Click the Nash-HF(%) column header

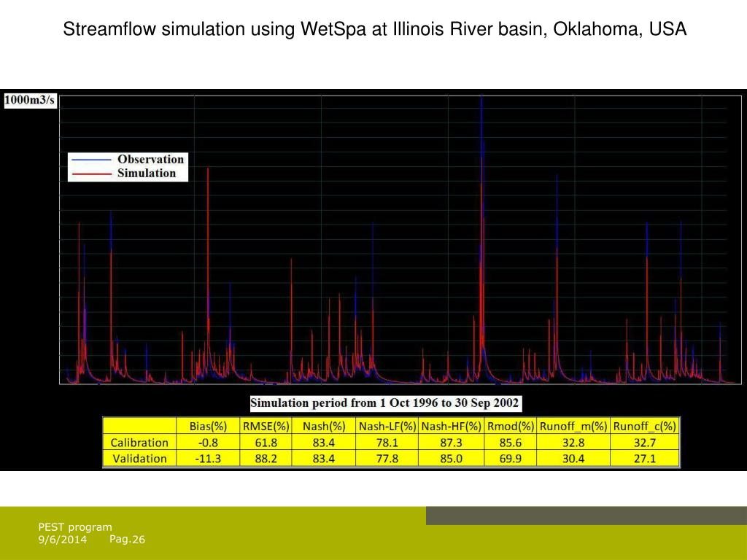click(451, 426)
